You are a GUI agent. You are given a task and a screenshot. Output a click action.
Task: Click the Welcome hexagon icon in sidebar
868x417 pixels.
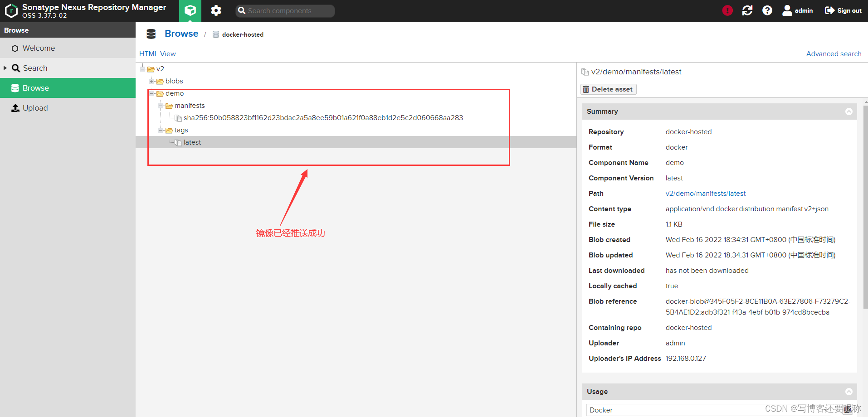tap(15, 48)
